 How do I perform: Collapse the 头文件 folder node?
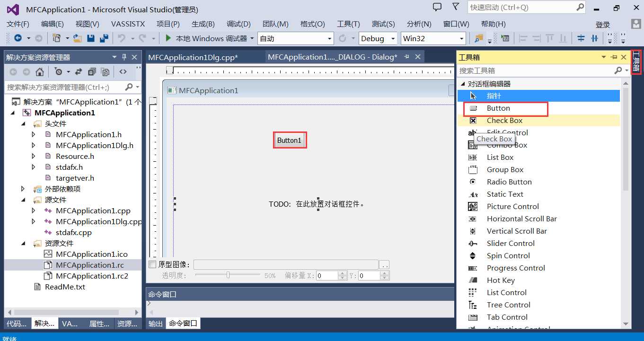24,124
